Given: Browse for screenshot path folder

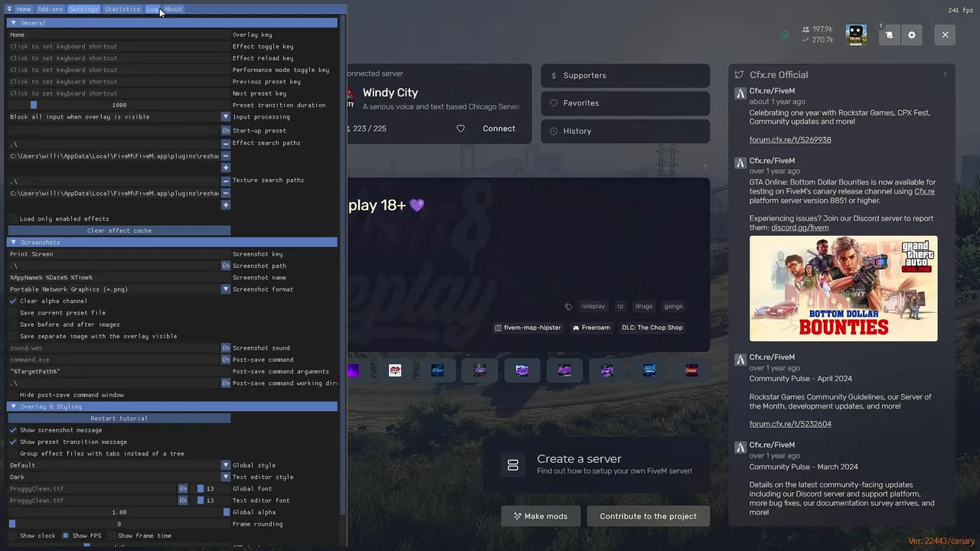Looking at the screenshot, I should (x=226, y=266).
